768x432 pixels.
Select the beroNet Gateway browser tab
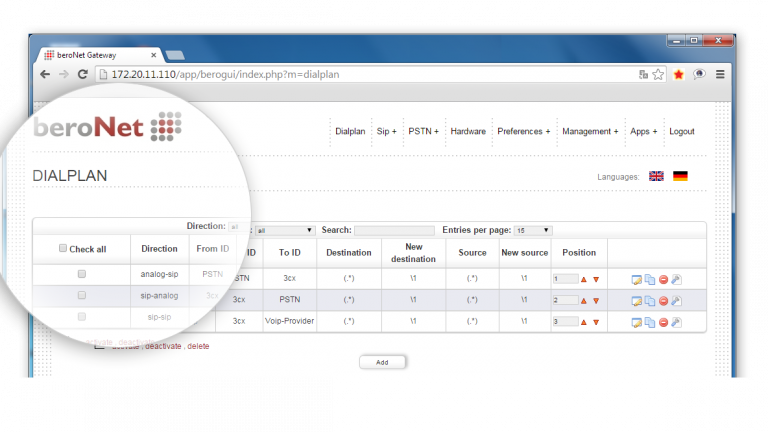[98, 55]
